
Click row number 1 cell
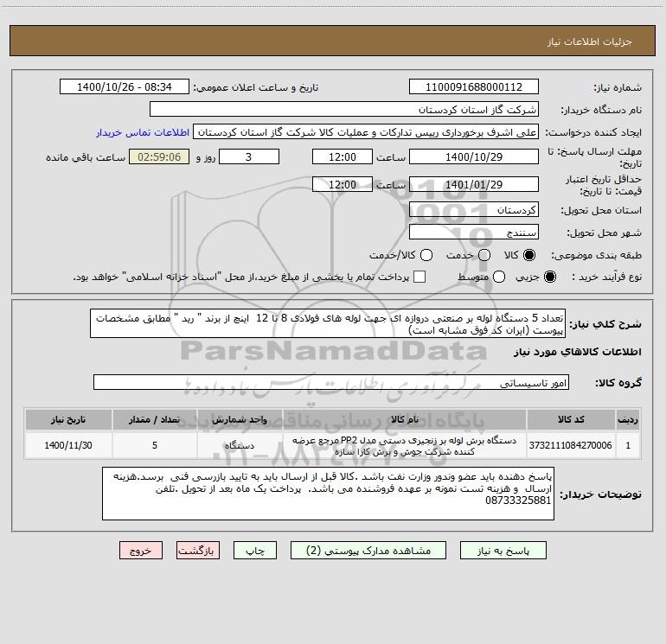628,445
